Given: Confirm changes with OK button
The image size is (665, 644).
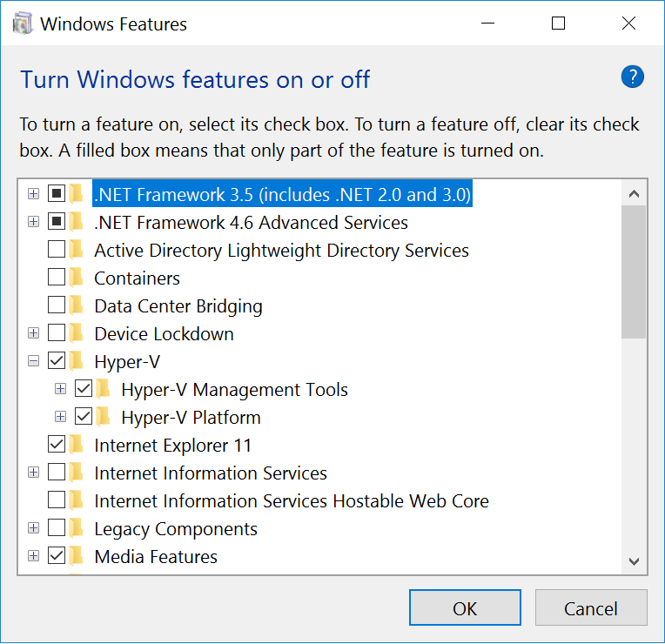Looking at the screenshot, I should click(x=465, y=608).
